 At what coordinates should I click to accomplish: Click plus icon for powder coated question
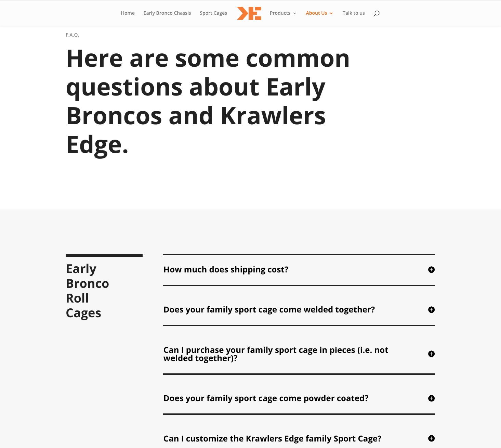432,398
